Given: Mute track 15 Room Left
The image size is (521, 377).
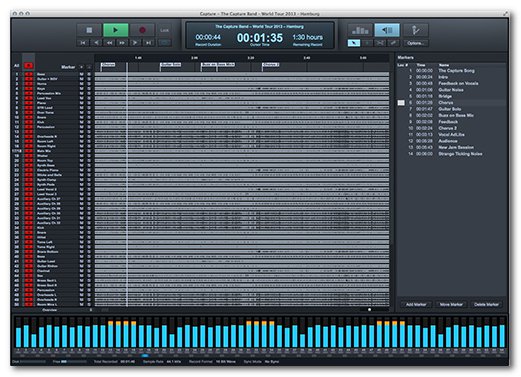Looking at the screenshot, I should click(x=81, y=141).
